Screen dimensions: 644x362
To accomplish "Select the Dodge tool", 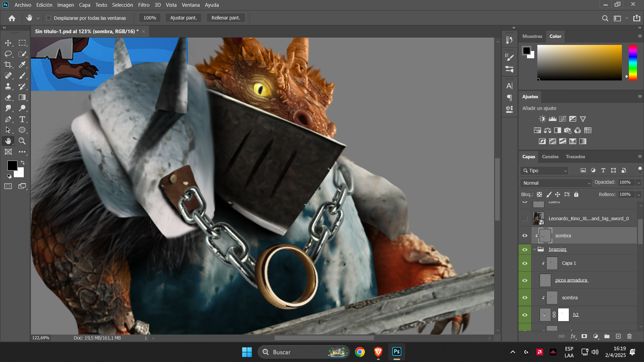I will 22,108.
